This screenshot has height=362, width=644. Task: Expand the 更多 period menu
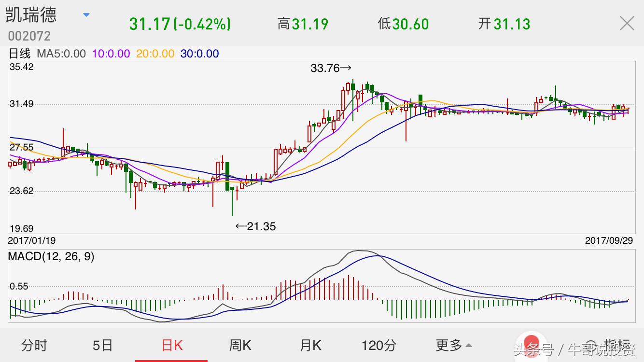click(453, 345)
